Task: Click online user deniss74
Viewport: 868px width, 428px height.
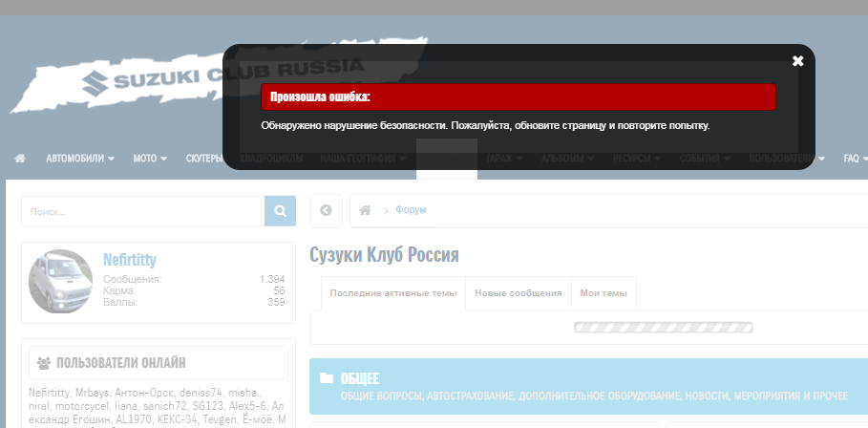Action: (x=200, y=393)
